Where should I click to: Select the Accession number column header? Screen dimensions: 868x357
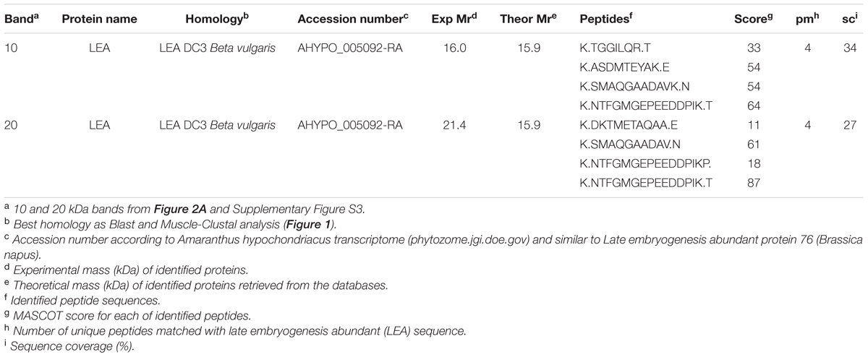tap(354, 18)
